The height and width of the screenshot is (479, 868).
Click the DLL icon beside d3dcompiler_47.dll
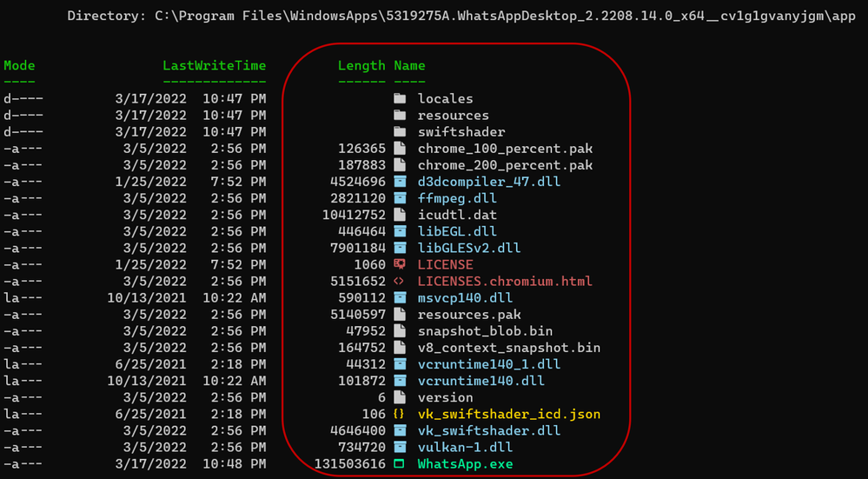400,182
